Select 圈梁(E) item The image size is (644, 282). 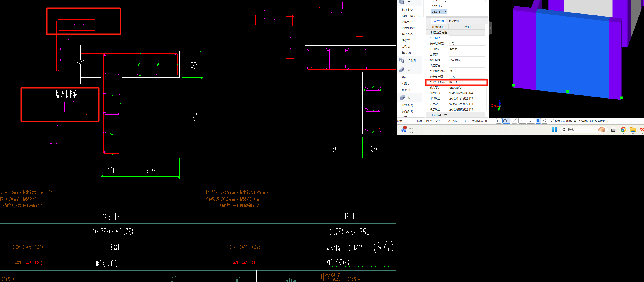[406, 90]
